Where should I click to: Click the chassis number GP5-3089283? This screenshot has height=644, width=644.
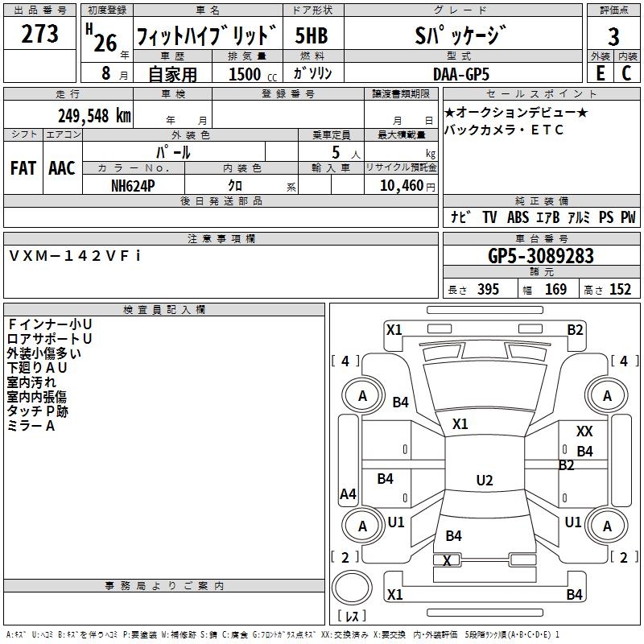pyautogui.click(x=541, y=256)
